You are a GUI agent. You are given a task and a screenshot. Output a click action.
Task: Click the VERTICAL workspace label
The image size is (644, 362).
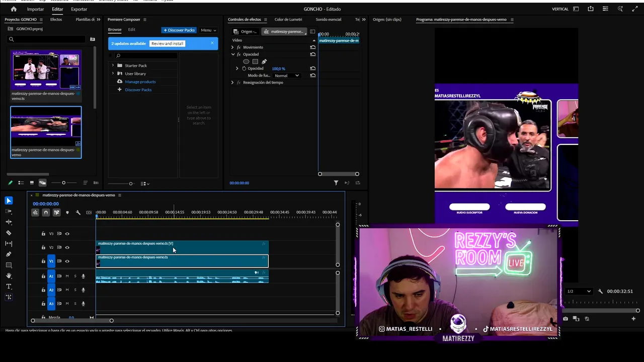(560, 9)
